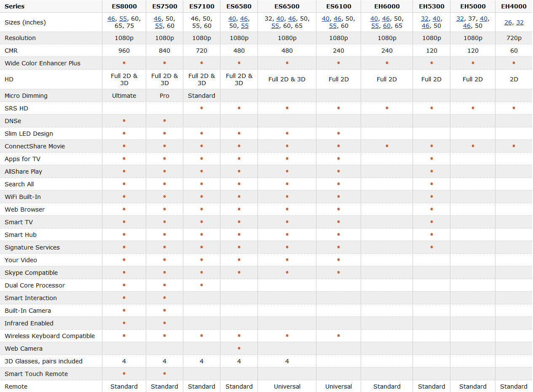This screenshot has width=533, height=392.
Task: Select the 46-inch link under ES6100
Action: pyautogui.click(x=337, y=19)
